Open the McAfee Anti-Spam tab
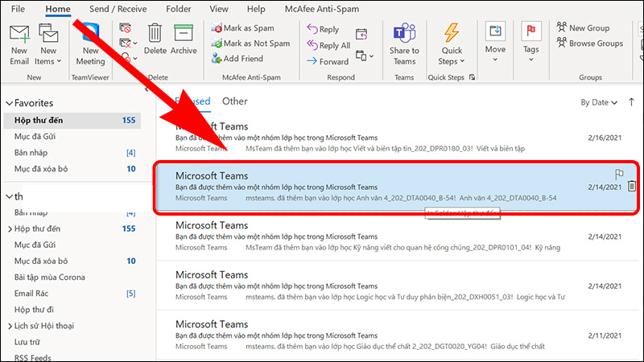The width and height of the screenshot is (644, 362). click(321, 9)
